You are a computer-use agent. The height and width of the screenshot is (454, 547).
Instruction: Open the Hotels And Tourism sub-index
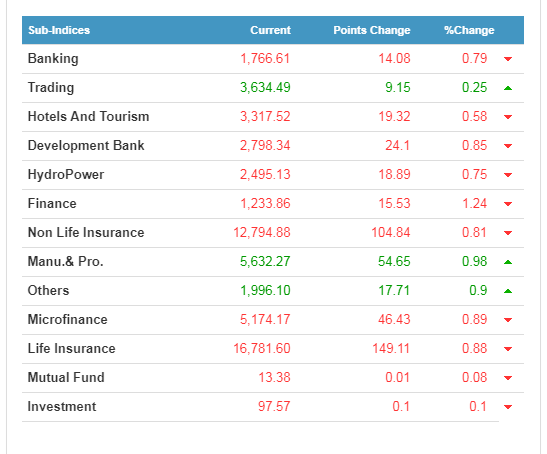pyautogui.click(x=88, y=116)
